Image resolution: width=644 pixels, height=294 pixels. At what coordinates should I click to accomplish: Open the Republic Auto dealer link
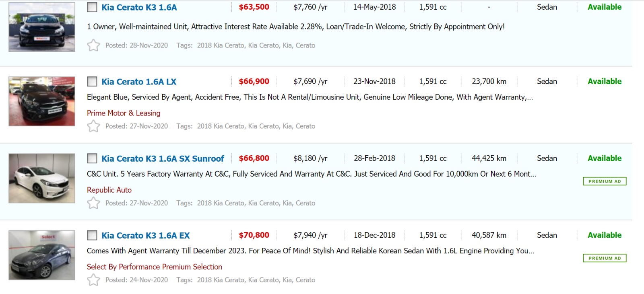[x=109, y=190]
